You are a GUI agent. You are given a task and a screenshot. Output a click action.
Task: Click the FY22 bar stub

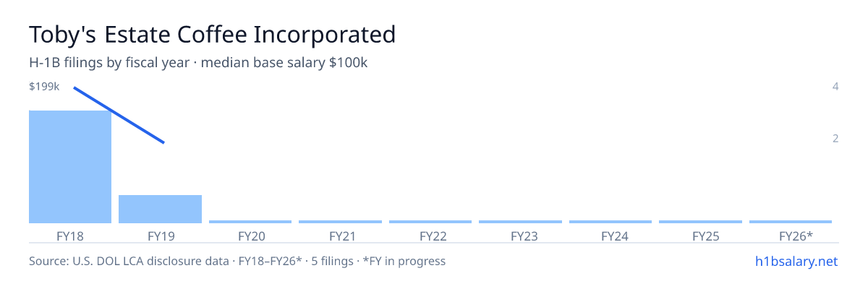pos(430,222)
